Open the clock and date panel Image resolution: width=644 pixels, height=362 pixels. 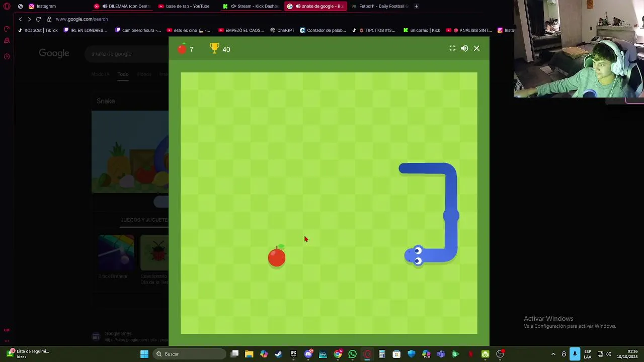627,354
